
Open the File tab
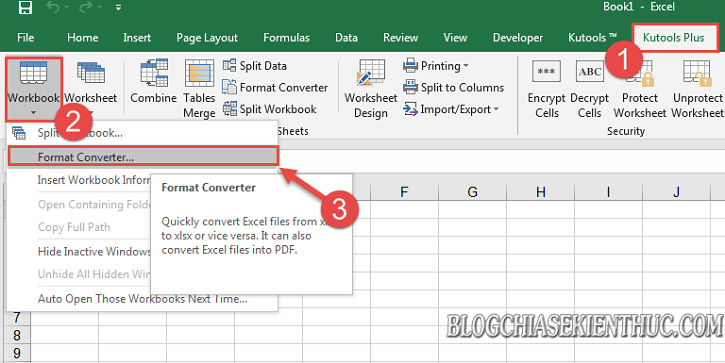pyautogui.click(x=25, y=37)
